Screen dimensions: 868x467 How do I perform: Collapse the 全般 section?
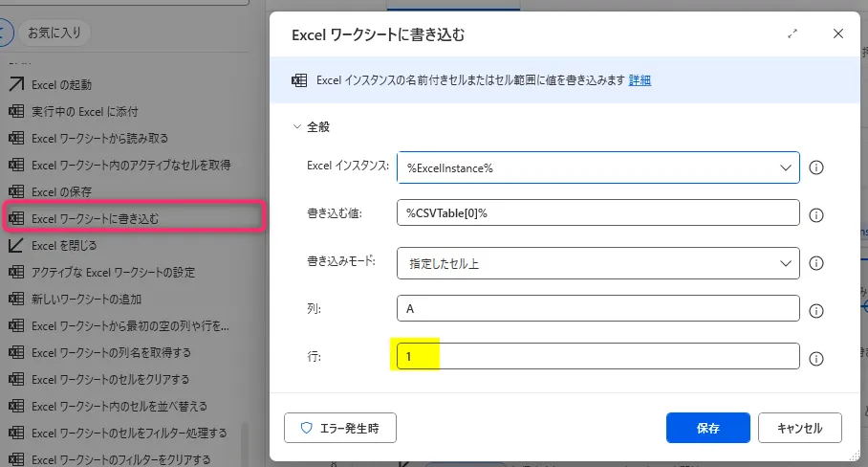296,126
